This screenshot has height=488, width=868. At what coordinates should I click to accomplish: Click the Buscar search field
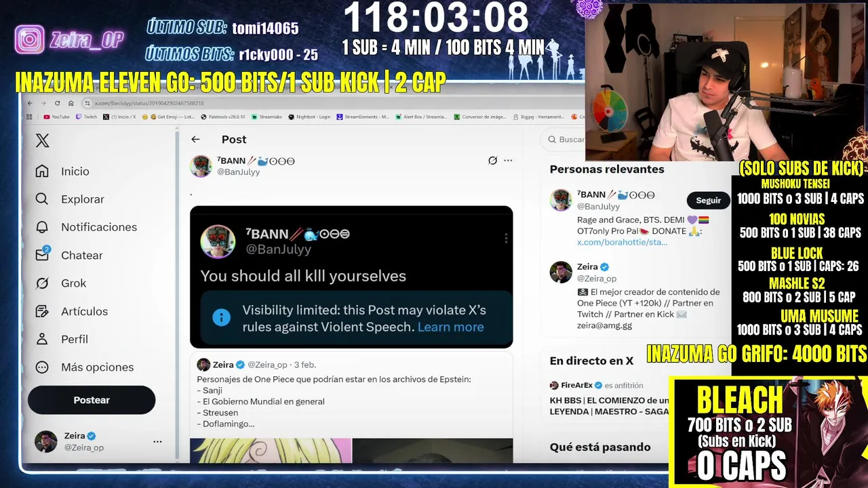564,139
